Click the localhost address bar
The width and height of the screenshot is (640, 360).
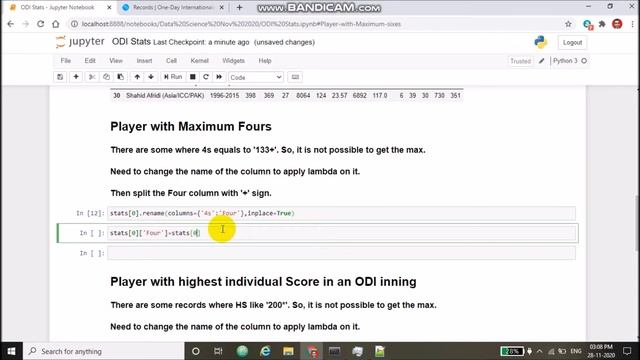pos(318,24)
